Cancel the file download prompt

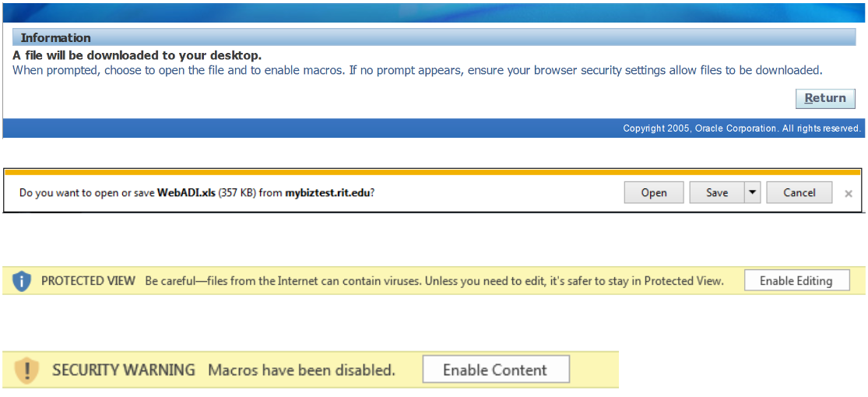[x=799, y=192]
